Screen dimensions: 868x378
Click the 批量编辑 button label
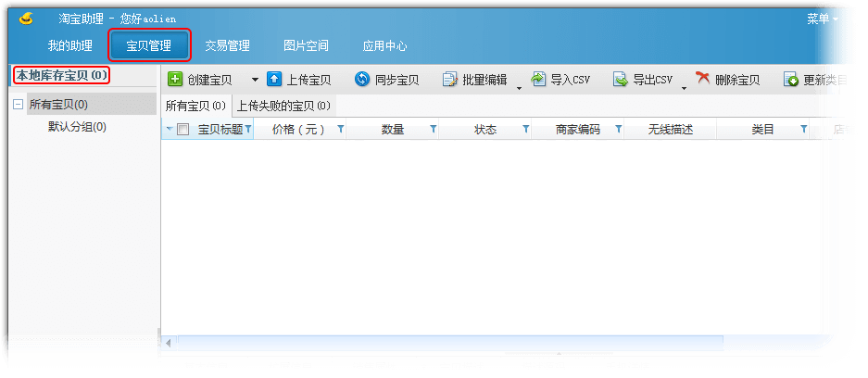(484, 80)
